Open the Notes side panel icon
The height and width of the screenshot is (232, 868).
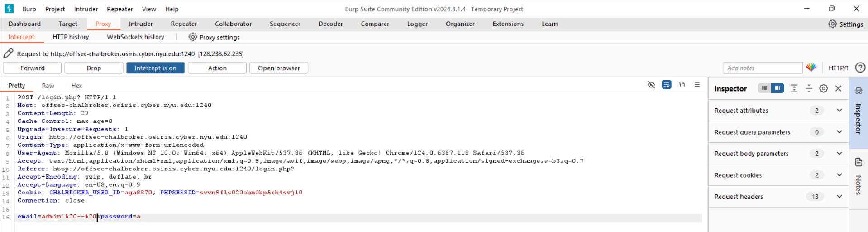(858, 163)
